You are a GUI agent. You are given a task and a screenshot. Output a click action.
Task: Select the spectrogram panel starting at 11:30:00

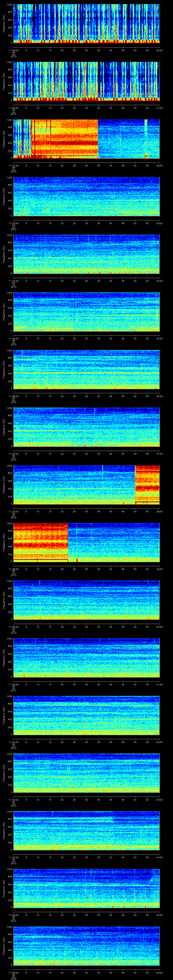coord(86,81)
